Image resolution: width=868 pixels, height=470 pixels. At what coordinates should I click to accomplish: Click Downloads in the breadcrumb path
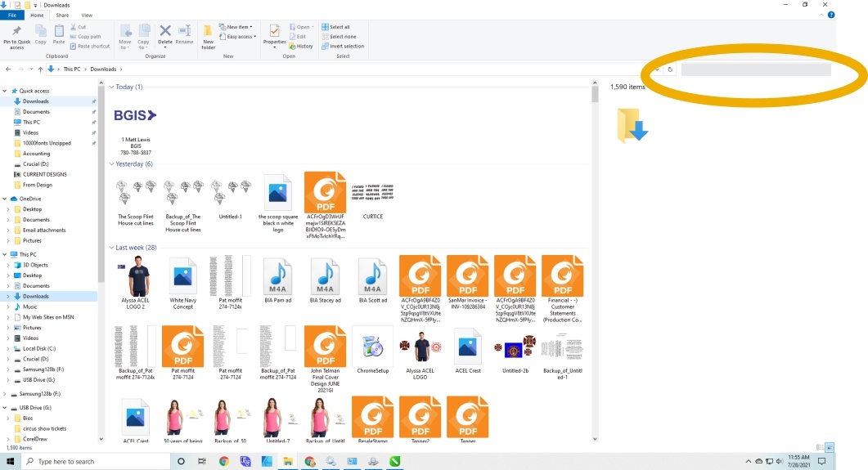pyautogui.click(x=104, y=69)
